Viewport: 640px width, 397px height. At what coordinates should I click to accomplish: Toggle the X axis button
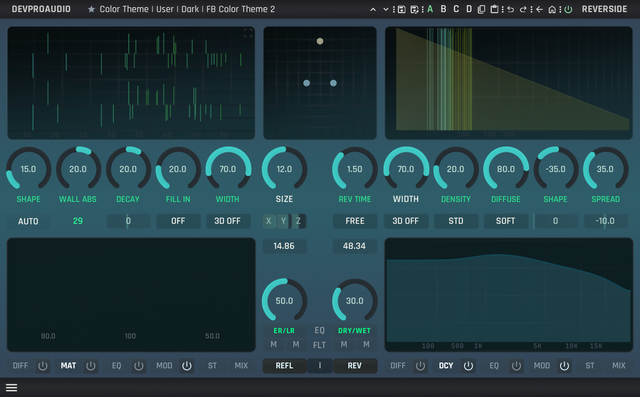click(269, 221)
